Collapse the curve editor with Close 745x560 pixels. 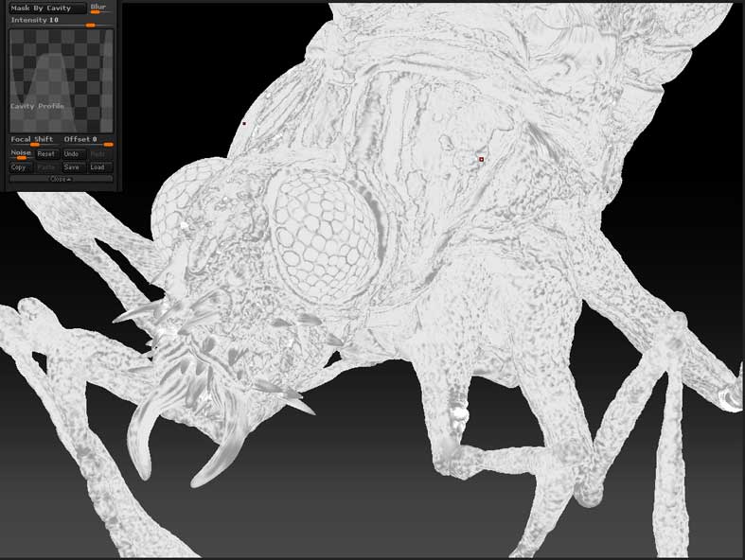coord(60,179)
